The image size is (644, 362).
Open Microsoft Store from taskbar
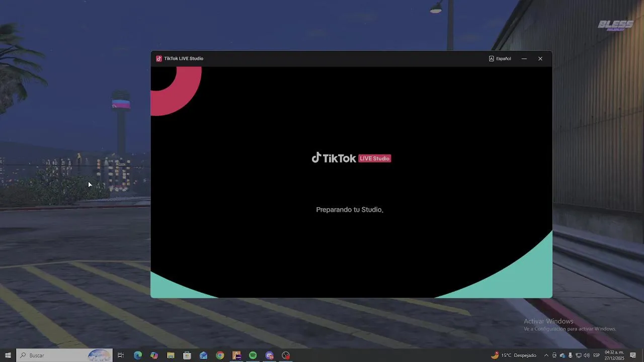(187, 355)
